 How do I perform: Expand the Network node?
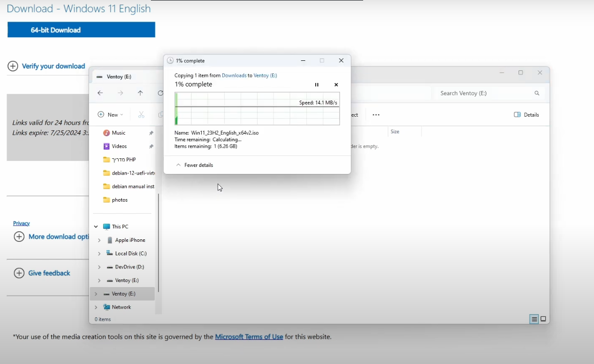click(96, 307)
